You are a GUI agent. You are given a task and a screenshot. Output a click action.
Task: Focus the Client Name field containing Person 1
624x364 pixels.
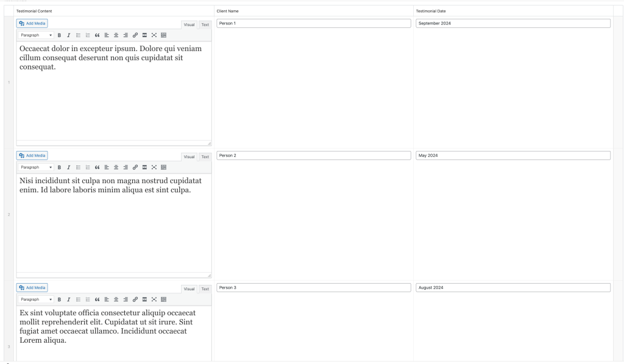314,24
